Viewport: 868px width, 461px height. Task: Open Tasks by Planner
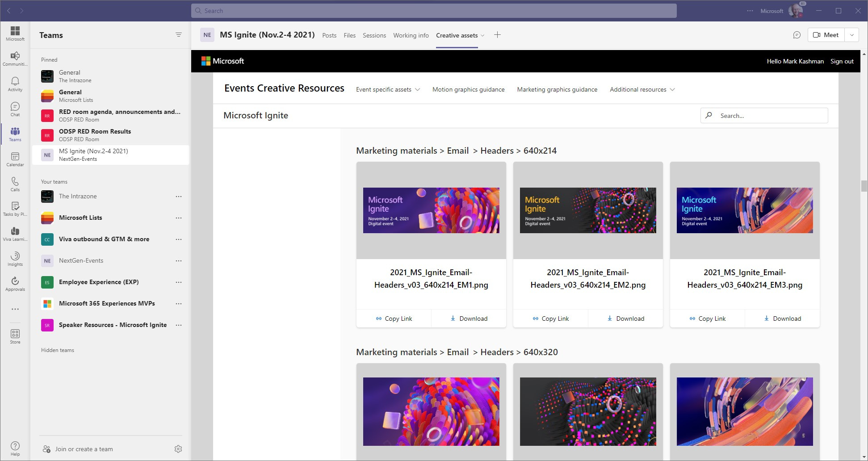[x=15, y=209]
